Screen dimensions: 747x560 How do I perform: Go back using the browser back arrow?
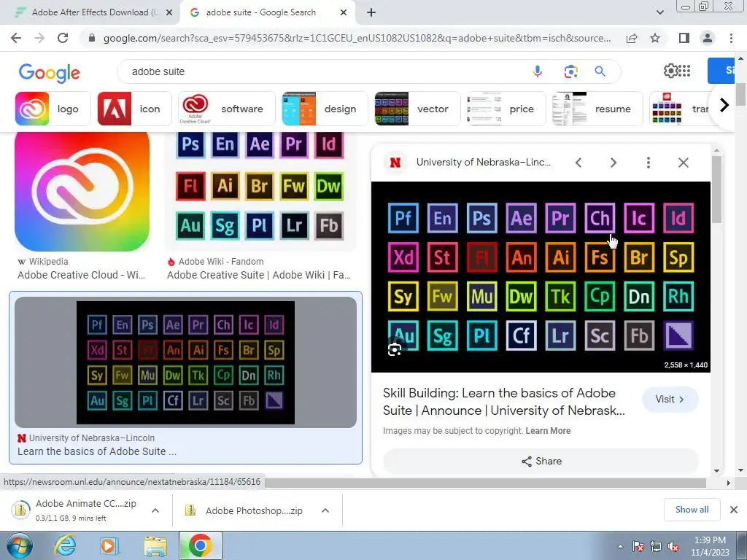(16, 38)
